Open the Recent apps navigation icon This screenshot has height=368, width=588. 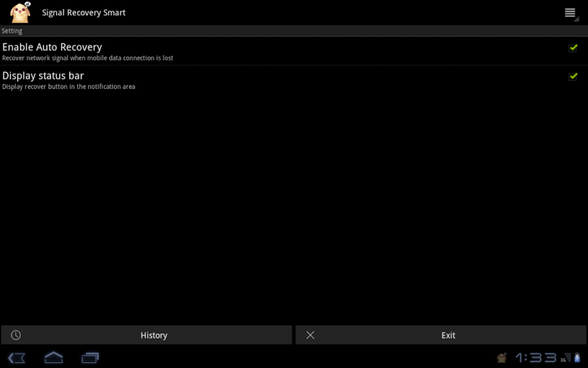[x=90, y=358]
